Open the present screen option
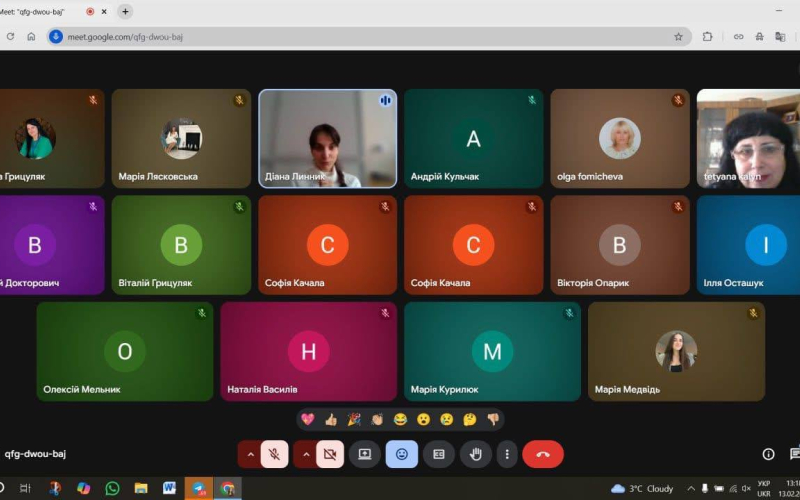800x500 pixels. [x=364, y=454]
